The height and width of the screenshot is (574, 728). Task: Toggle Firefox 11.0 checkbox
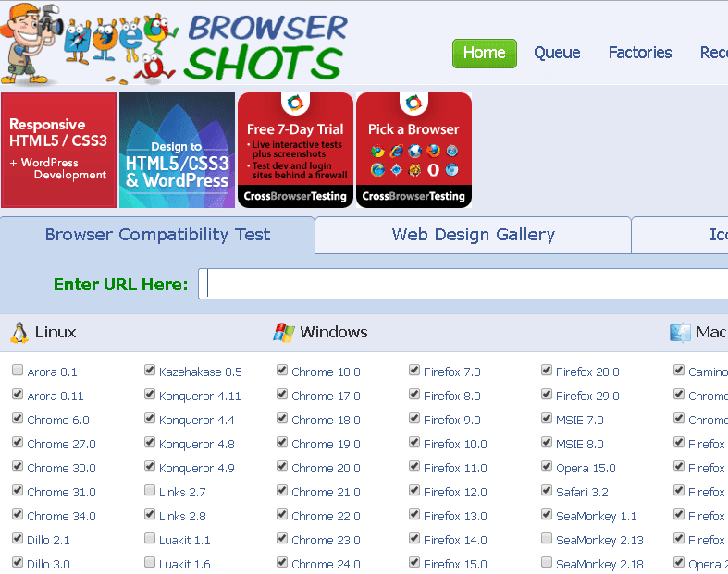[x=414, y=467]
